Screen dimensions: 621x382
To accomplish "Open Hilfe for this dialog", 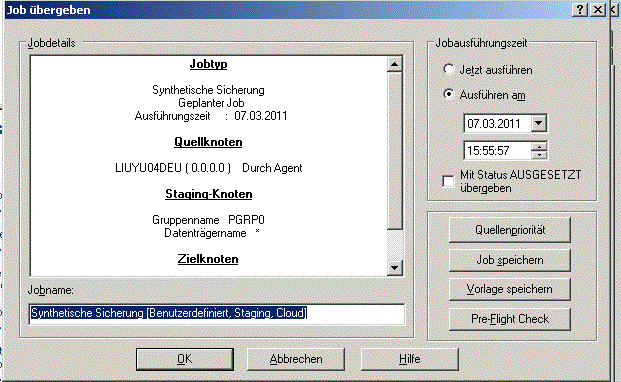I will click(410, 359).
